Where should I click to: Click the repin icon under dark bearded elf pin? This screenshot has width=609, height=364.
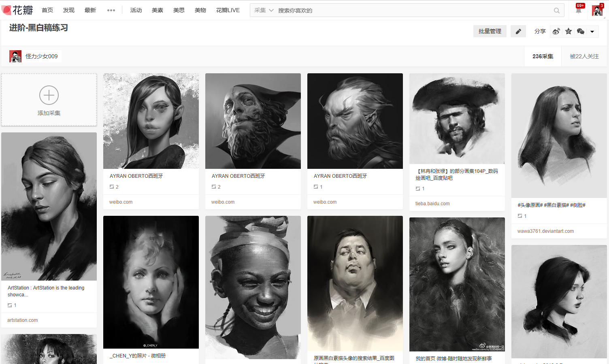[x=316, y=187]
